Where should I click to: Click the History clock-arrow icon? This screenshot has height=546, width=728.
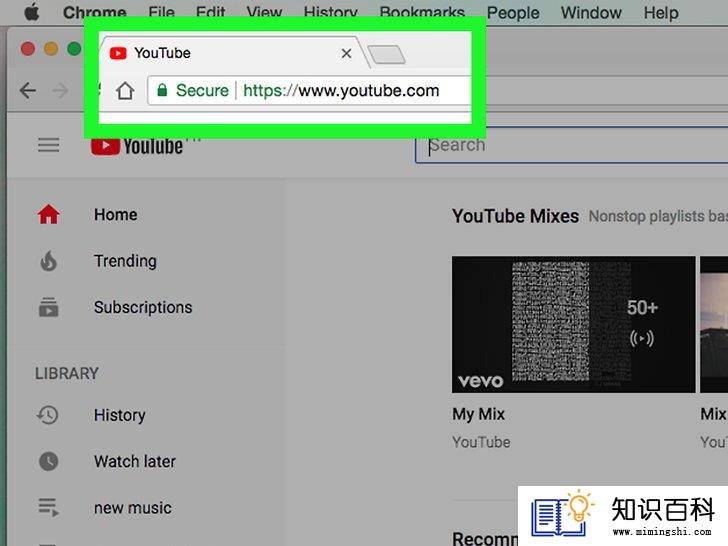click(x=48, y=415)
